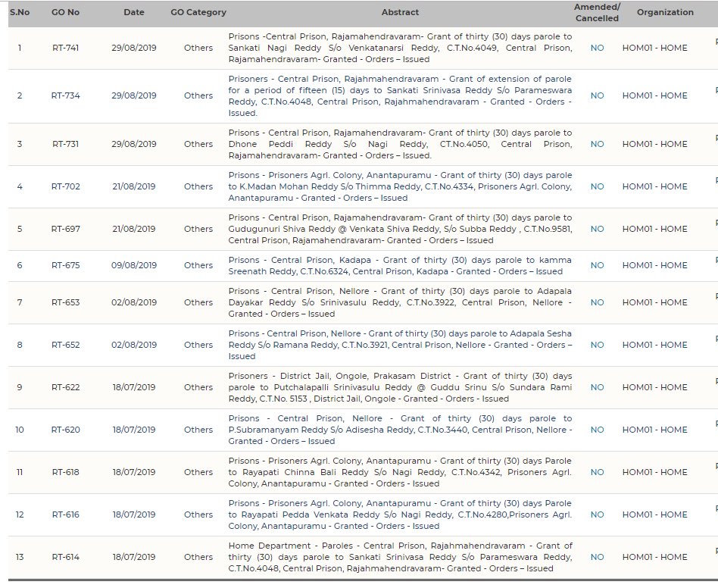The width and height of the screenshot is (718, 588).
Task: Sort by the S.No column header
Action: pos(20,12)
